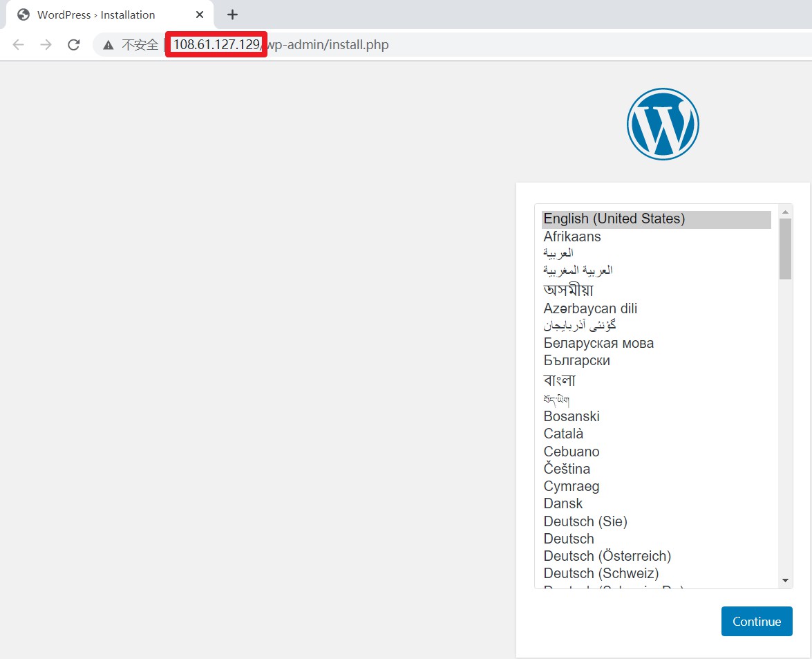The image size is (812, 659).
Task: Click the address bar URL field
Action: [x=451, y=44]
